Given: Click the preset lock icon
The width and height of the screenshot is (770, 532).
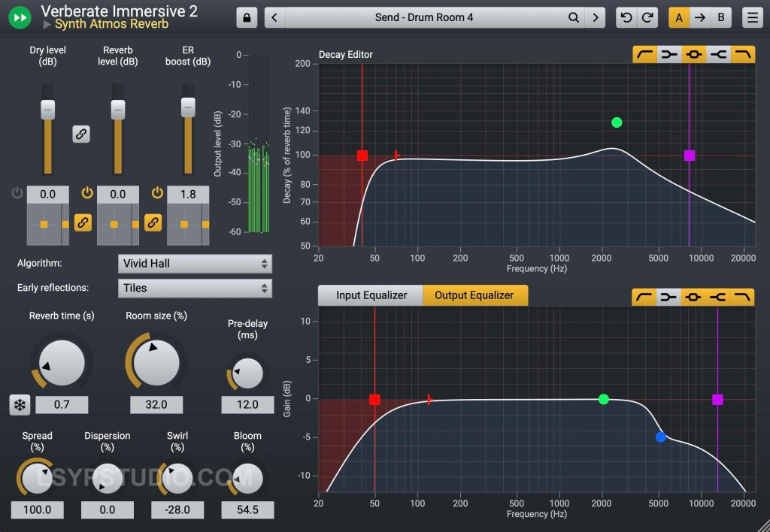Looking at the screenshot, I should [x=246, y=17].
